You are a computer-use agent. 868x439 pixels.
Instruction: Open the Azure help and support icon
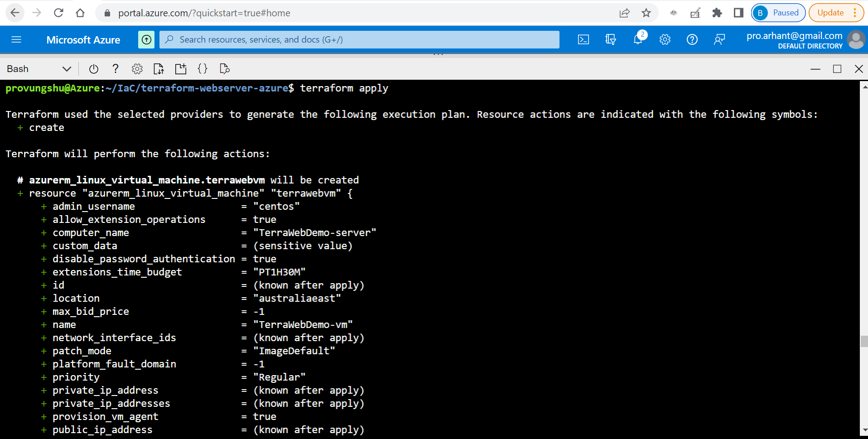tap(692, 39)
